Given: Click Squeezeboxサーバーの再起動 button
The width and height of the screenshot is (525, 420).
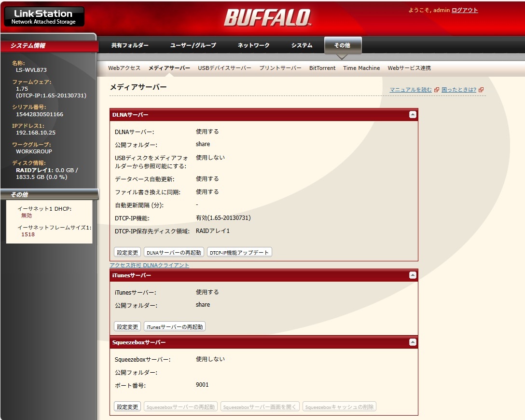Looking at the screenshot, I should (180, 406).
